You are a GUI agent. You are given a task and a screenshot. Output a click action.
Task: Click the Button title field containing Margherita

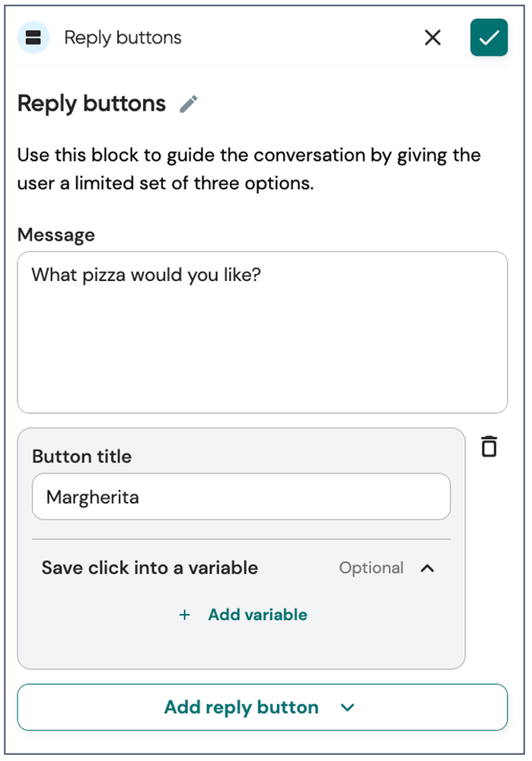(x=241, y=497)
